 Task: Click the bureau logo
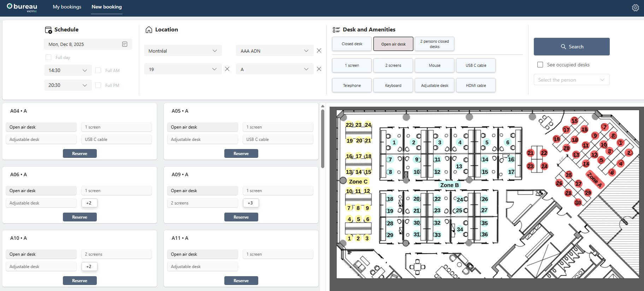coord(22,7)
